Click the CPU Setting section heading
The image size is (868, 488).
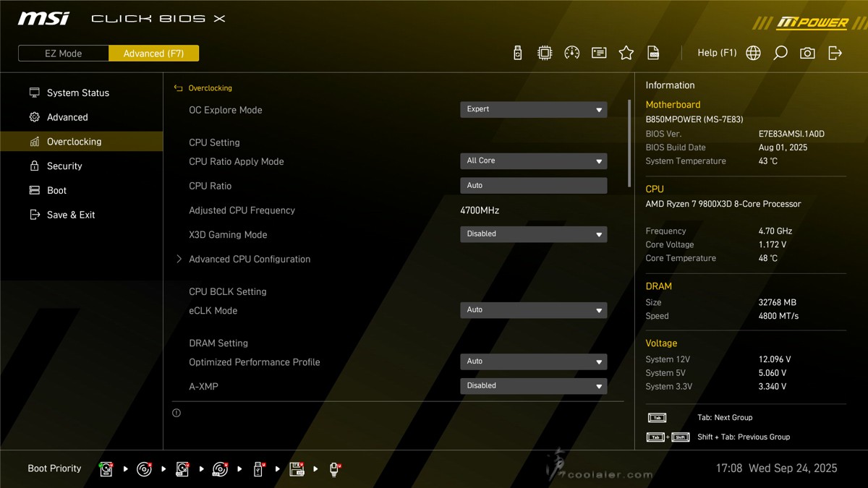pyautogui.click(x=214, y=142)
